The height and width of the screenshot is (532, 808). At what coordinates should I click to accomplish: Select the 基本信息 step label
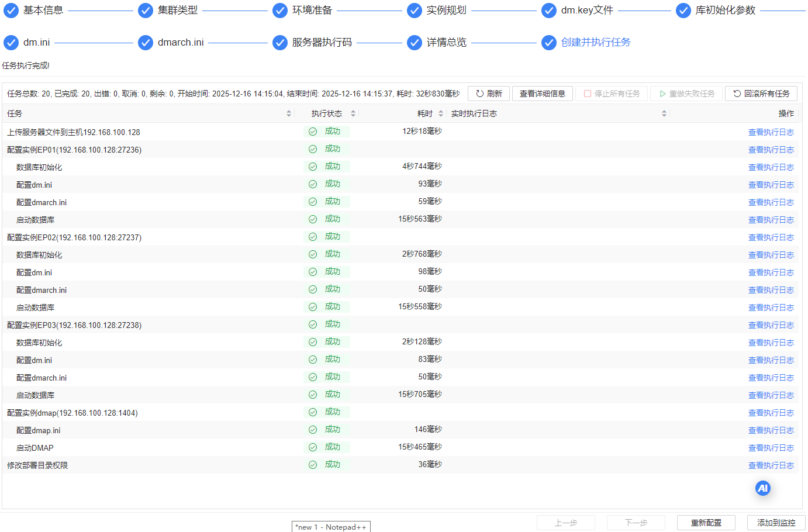point(43,11)
